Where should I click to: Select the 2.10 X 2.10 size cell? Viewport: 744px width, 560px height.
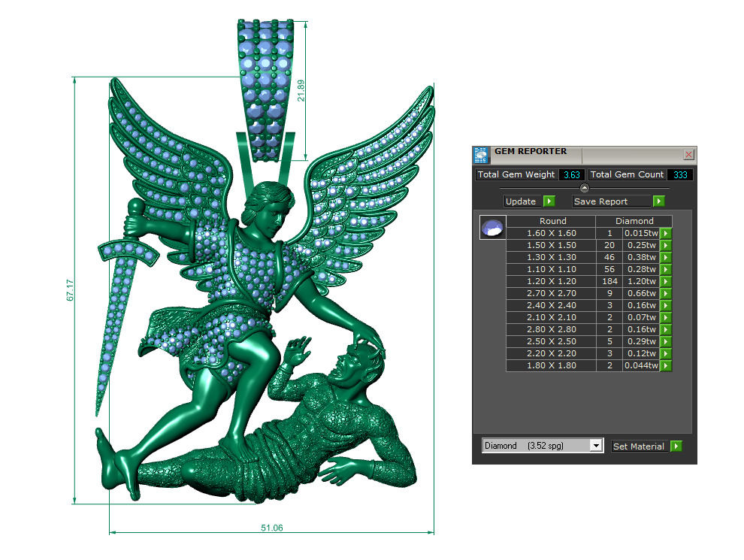coord(552,317)
